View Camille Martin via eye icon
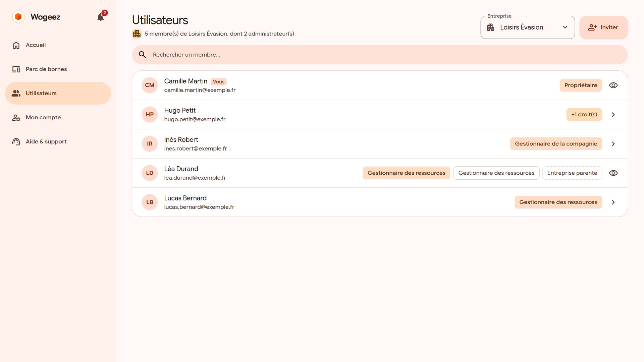Viewport: 644px width, 362px height. 613,85
